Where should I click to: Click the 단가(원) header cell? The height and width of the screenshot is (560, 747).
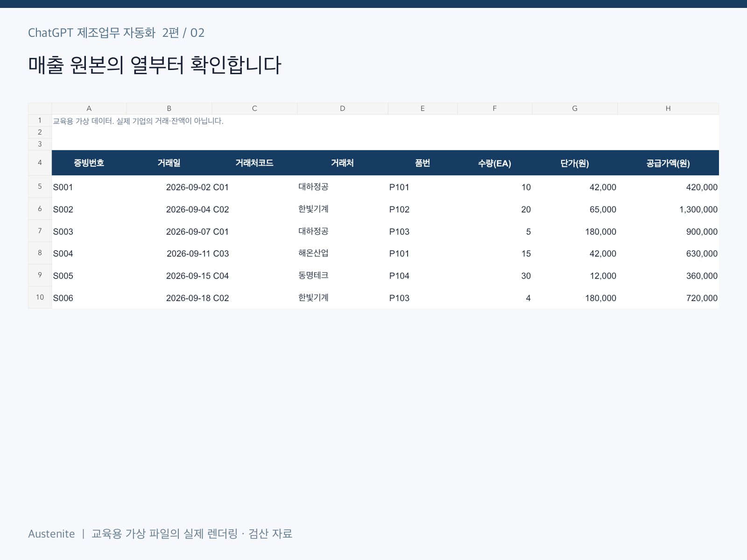click(x=575, y=163)
